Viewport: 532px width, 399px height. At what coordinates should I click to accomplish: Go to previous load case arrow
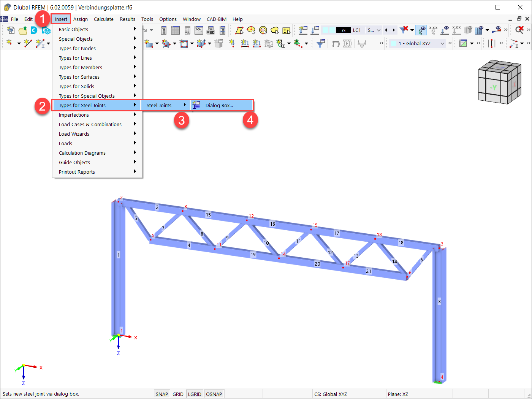coord(386,30)
